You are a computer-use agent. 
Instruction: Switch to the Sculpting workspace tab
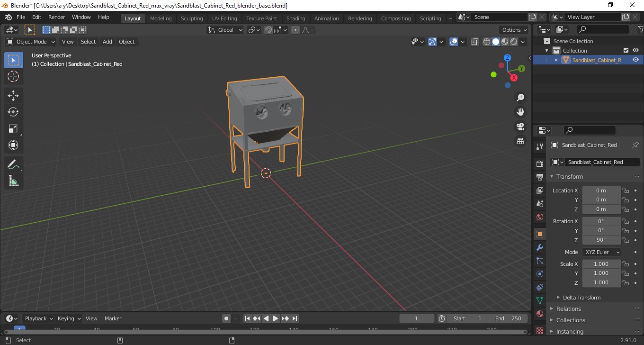point(192,18)
